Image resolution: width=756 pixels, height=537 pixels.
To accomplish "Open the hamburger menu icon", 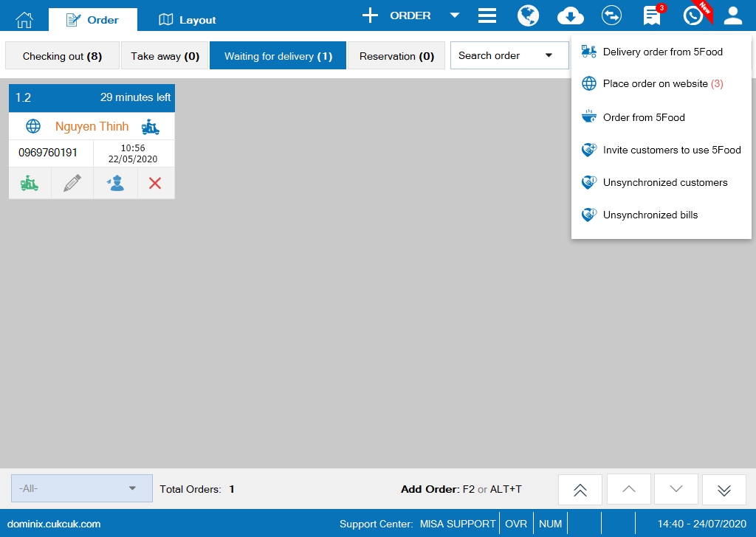I will [487, 15].
